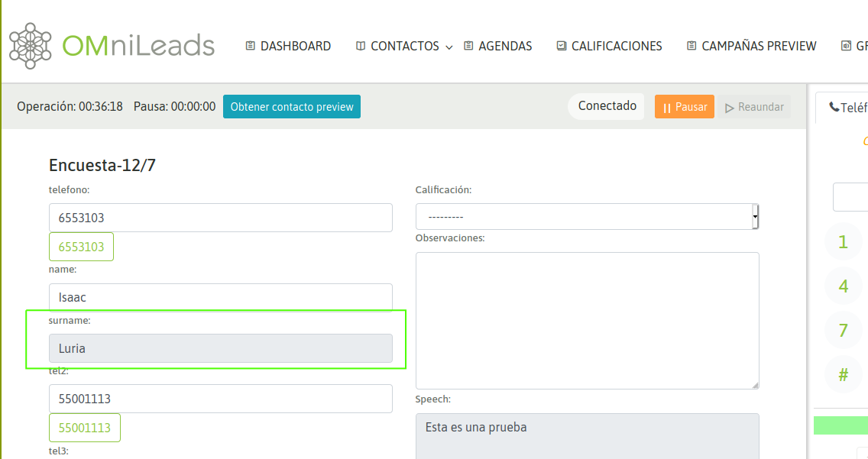Open the Calificación dropdown
The height and width of the screenshot is (459, 868).
tap(587, 217)
